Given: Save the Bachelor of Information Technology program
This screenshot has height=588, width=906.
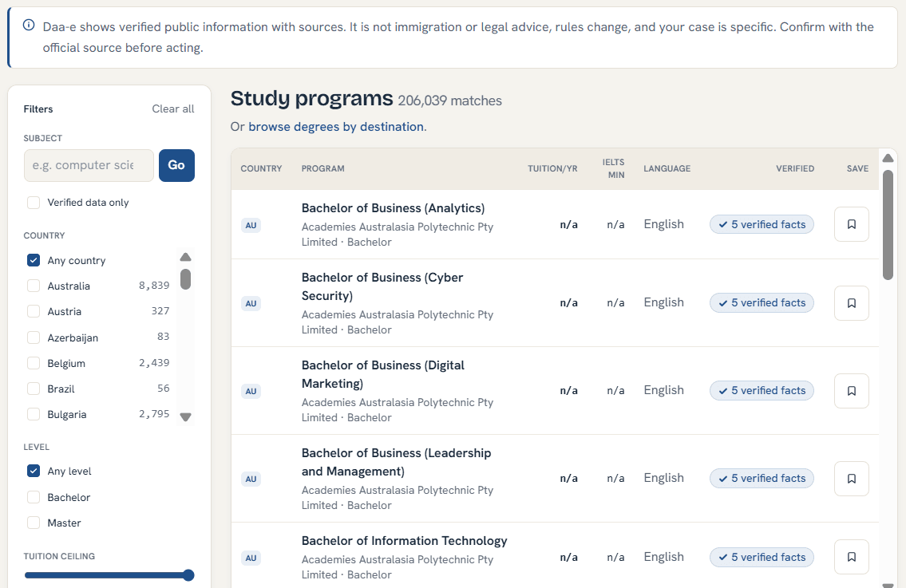Looking at the screenshot, I should 851,558.
